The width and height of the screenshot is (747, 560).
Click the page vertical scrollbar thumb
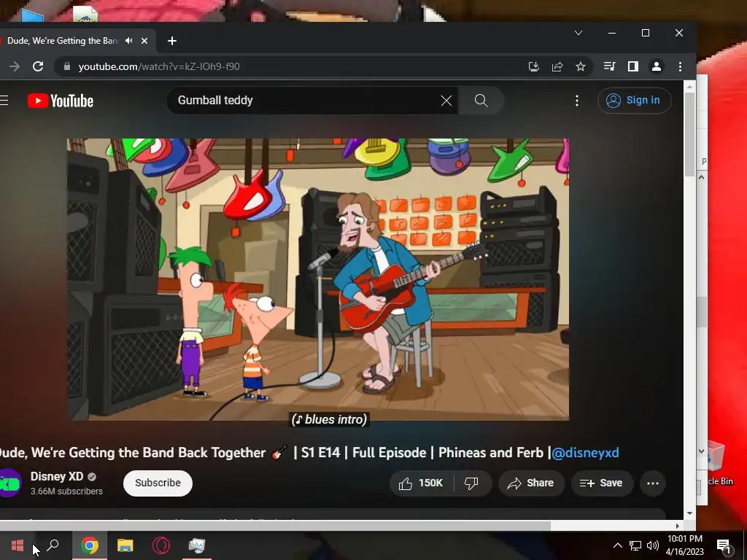coord(689,135)
